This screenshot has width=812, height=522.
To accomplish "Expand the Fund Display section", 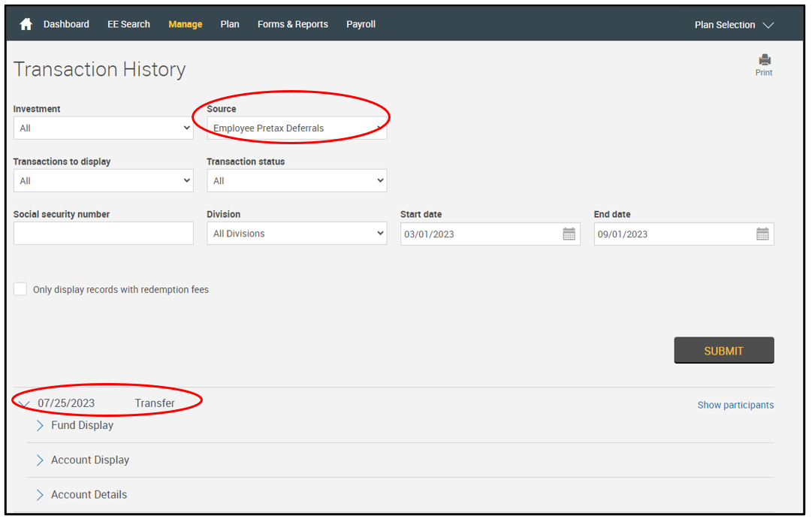I will pyautogui.click(x=41, y=426).
